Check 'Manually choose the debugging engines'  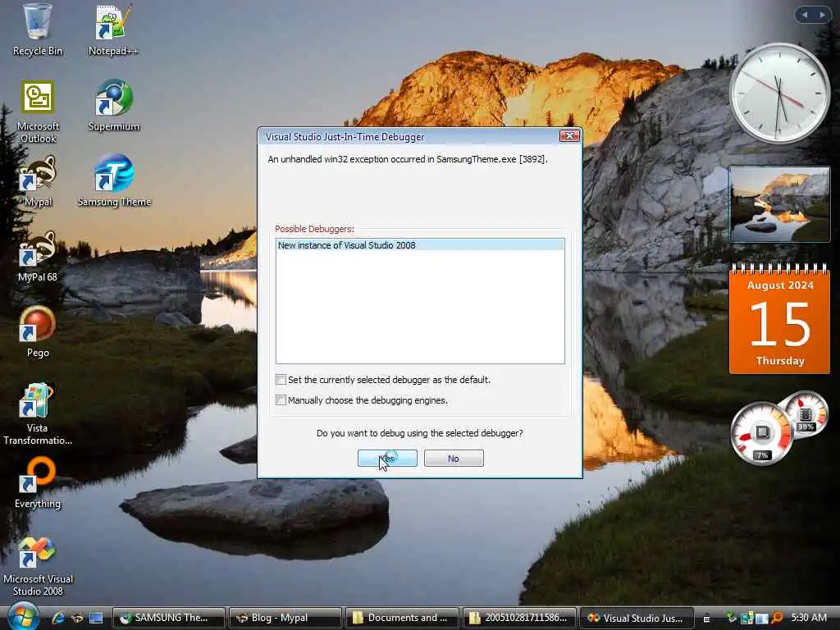281,399
